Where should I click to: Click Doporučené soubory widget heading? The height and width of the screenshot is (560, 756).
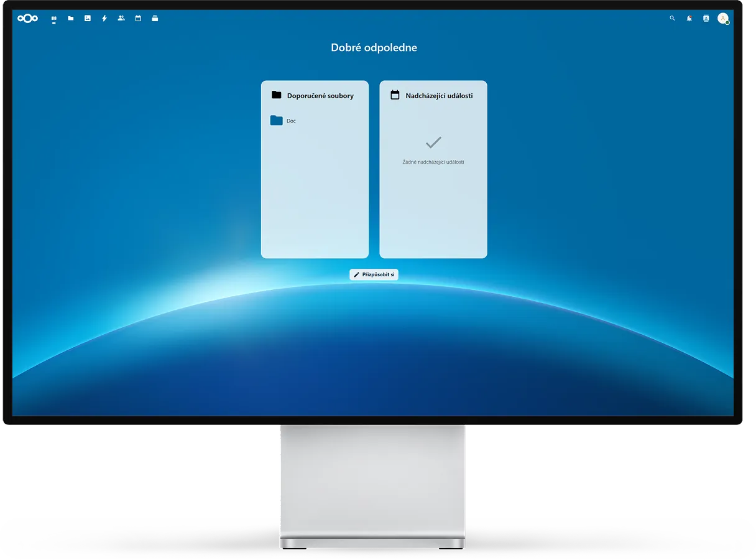[320, 96]
